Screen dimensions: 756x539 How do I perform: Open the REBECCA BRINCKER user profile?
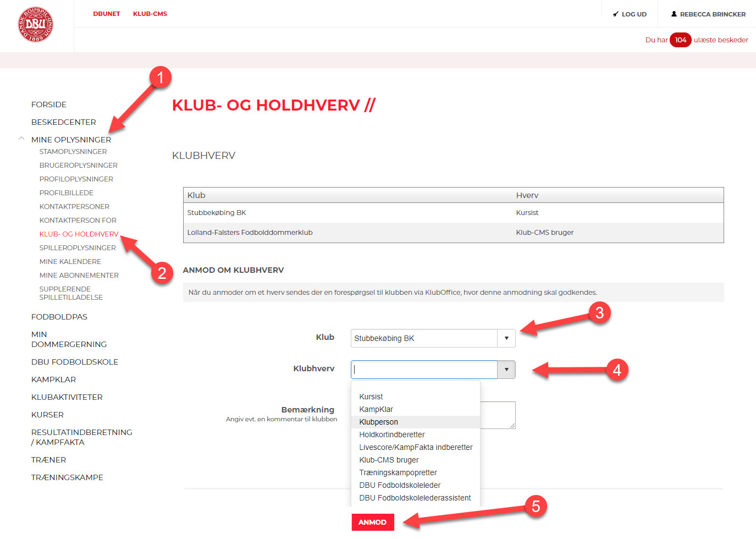coord(708,14)
